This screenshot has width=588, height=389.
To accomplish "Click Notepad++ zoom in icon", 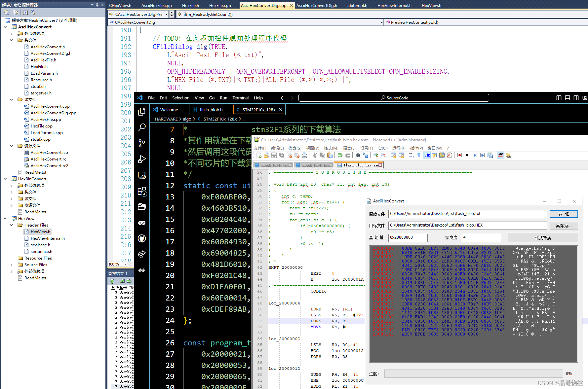I will coord(376,155).
